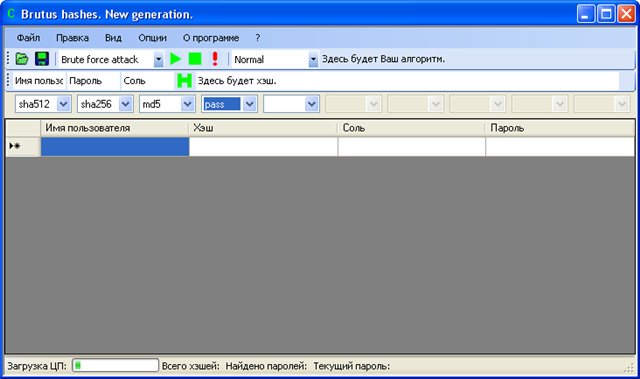This screenshot has height=379, width=640.
Task: Click the green H hash icon
Action: 184,81
